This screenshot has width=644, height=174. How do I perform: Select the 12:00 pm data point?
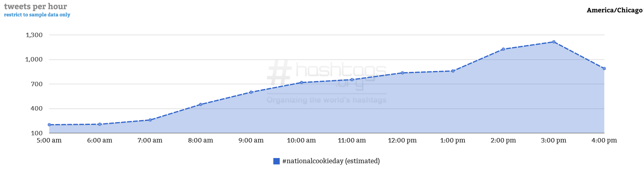coord(403,73)
